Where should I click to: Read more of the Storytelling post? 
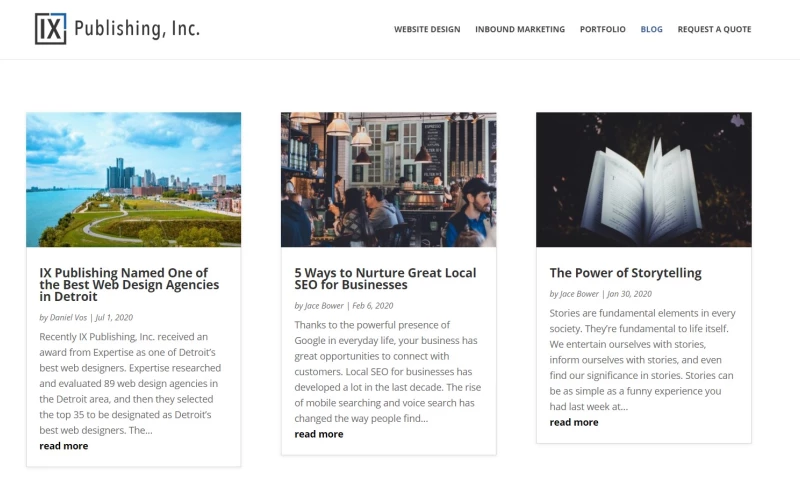(574, 422)
